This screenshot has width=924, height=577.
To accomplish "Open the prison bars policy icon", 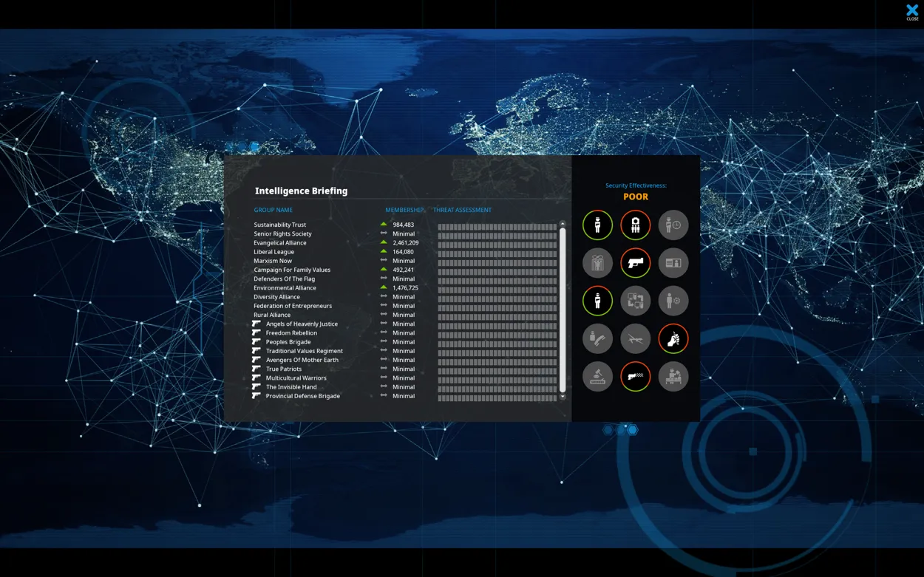I will pos(597,263).
